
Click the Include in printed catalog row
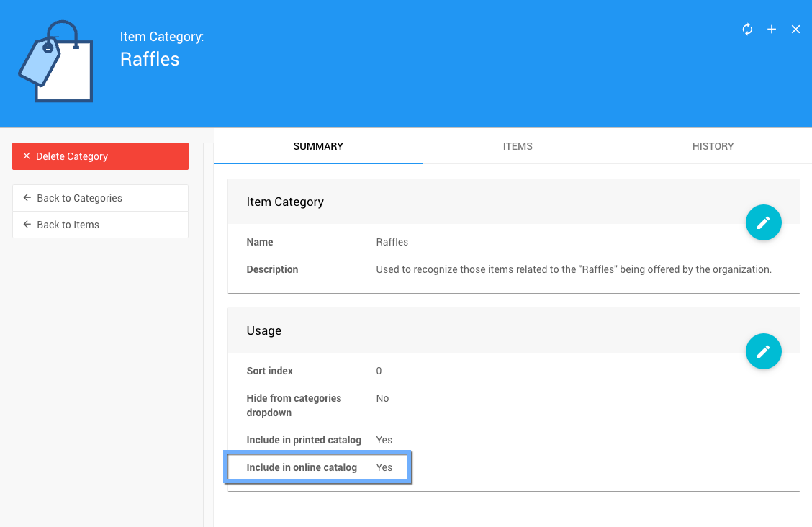pos(320,440)
